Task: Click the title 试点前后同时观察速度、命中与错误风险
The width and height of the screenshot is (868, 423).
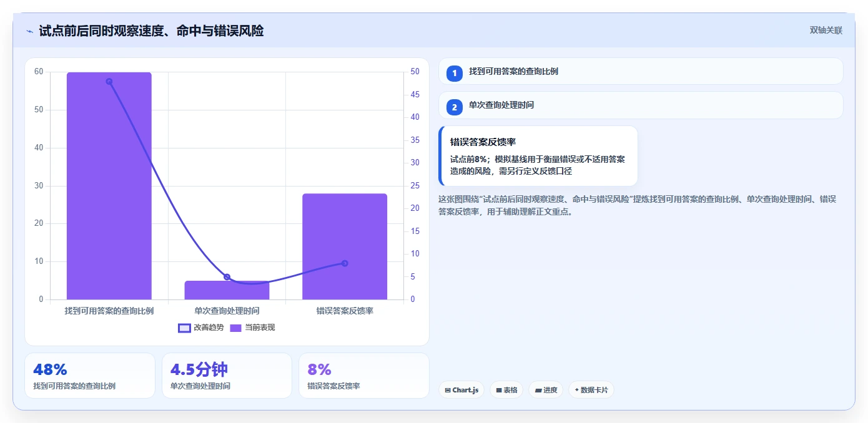Action: pyautogui.click(x=151, y=31)
